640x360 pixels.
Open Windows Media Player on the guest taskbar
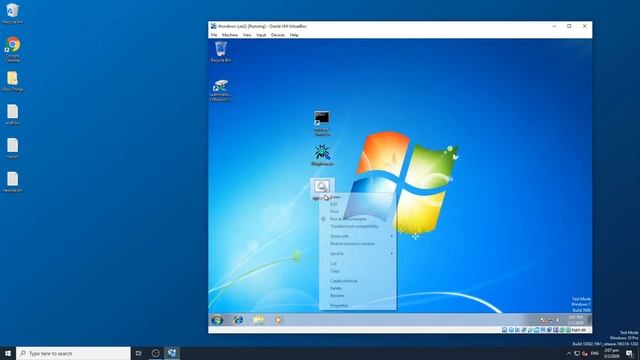click(278, 320)
